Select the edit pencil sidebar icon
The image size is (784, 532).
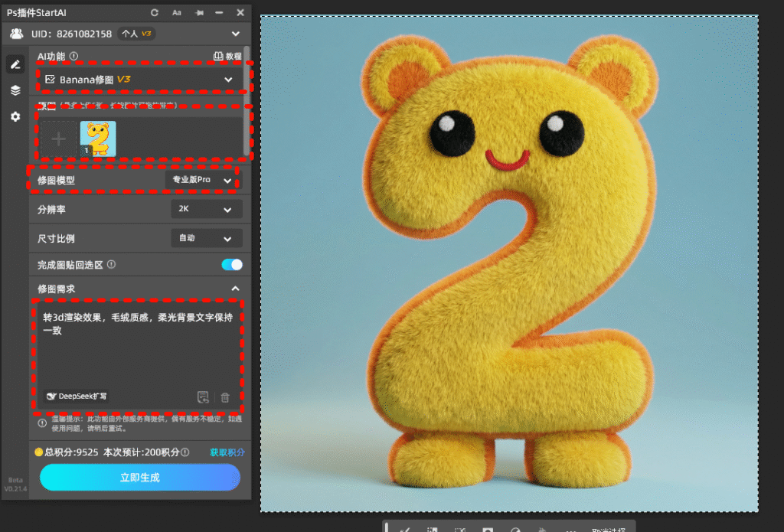tap(15, 64)
